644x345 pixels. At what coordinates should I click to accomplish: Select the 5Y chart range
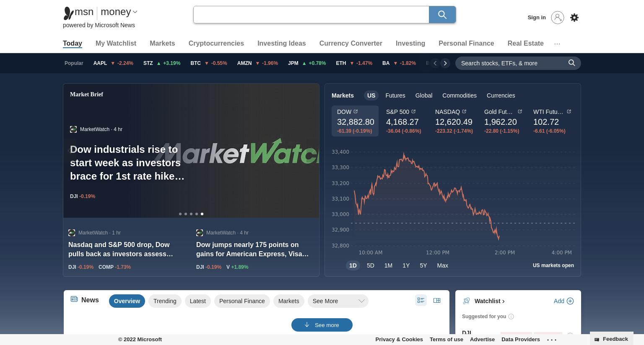point(423,265)
